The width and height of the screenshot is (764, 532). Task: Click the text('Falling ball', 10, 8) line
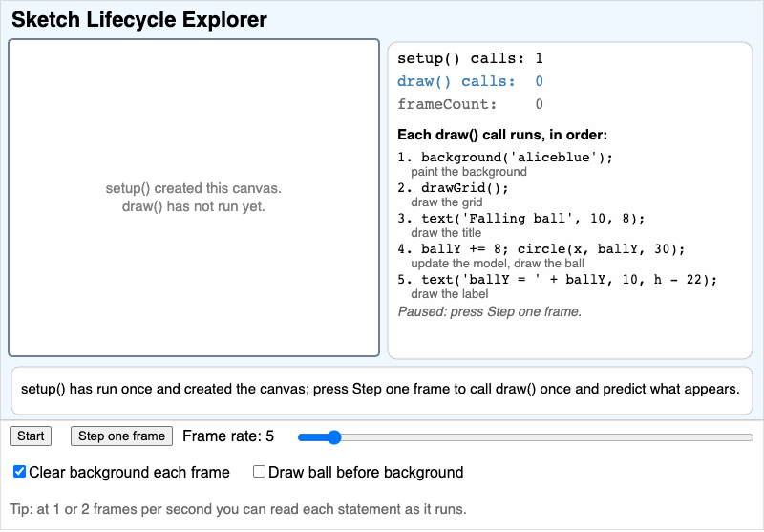tap(521, 219)
